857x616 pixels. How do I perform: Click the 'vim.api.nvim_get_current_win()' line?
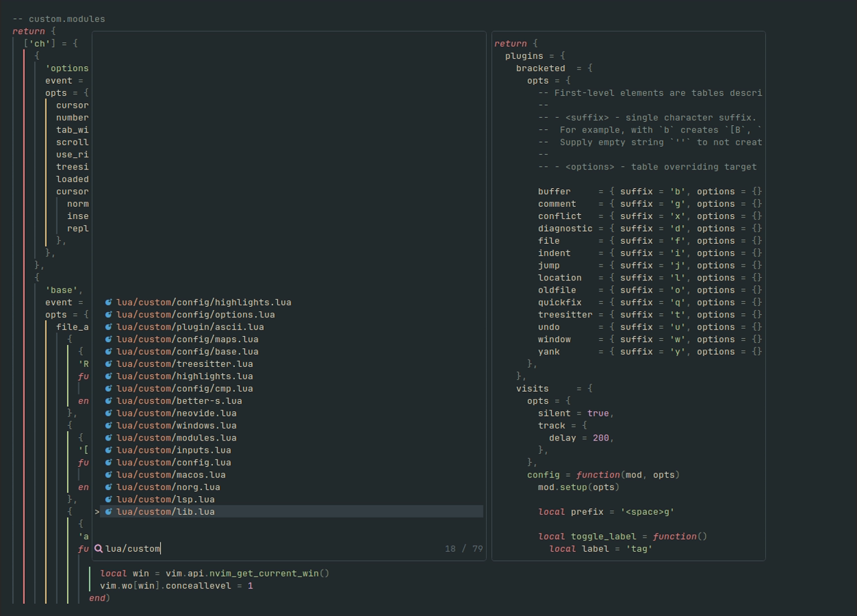click(215, 573)
